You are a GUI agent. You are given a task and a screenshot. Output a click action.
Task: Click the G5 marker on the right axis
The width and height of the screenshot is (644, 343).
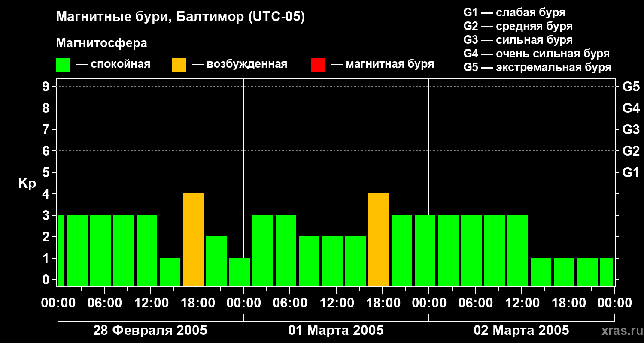[x=631, y=87]
